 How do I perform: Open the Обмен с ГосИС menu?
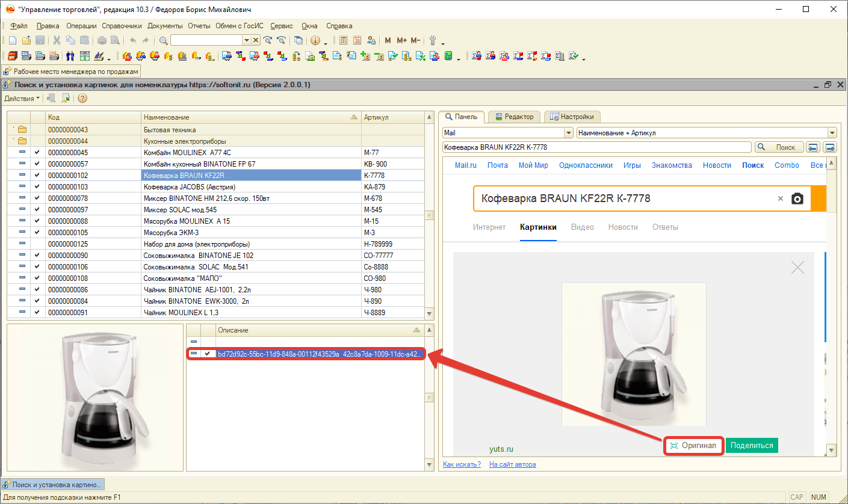point(241,26)
